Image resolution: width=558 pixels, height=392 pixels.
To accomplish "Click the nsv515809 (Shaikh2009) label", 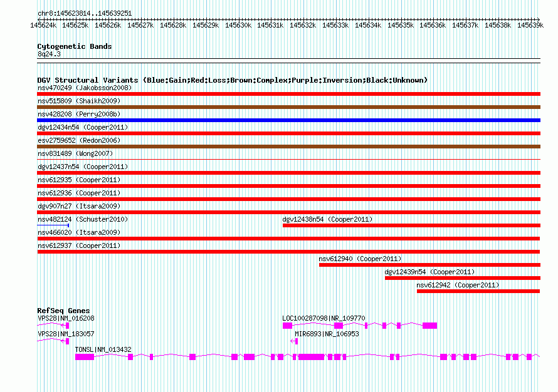I will (79, 101).
